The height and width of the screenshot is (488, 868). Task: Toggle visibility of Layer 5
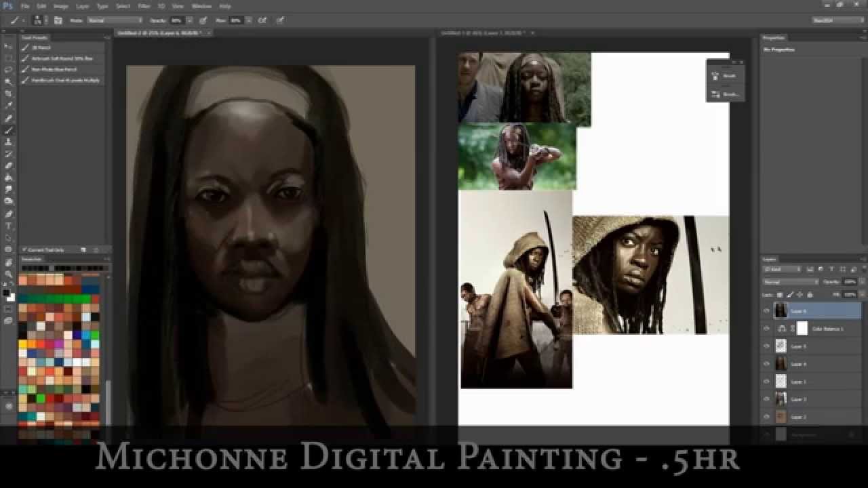(x=767, y=346)
